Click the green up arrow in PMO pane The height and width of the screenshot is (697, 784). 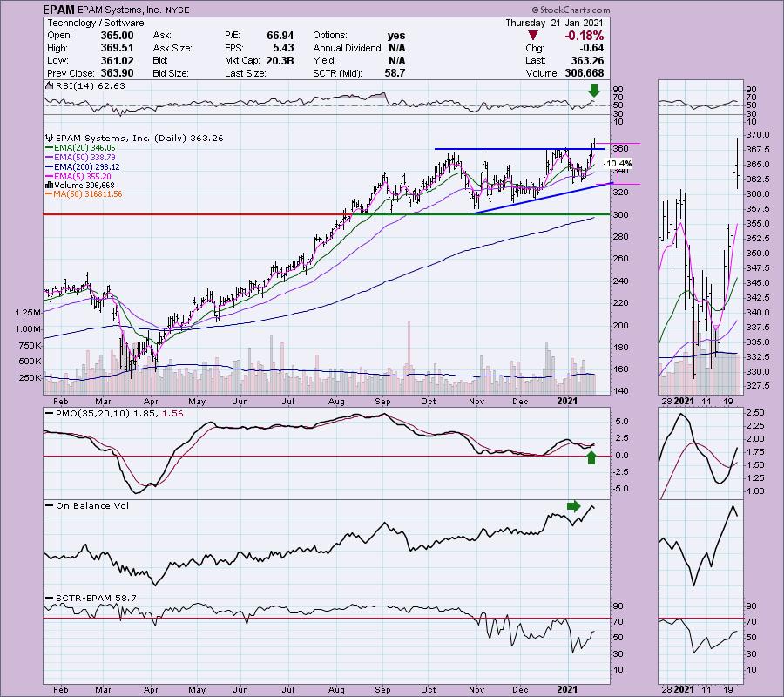[x=591, y=457]
